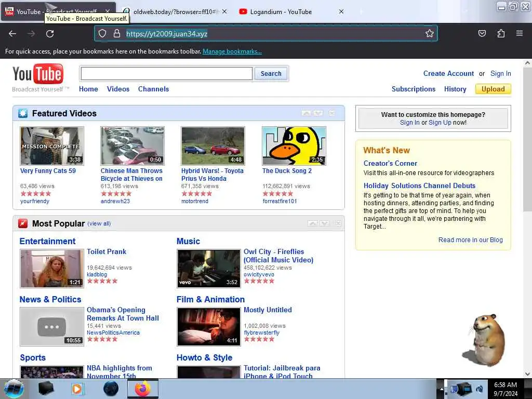The image size is (532, 399).
Task: Select the YouTube - Broadcast Yourself tab
Action: 58,11
